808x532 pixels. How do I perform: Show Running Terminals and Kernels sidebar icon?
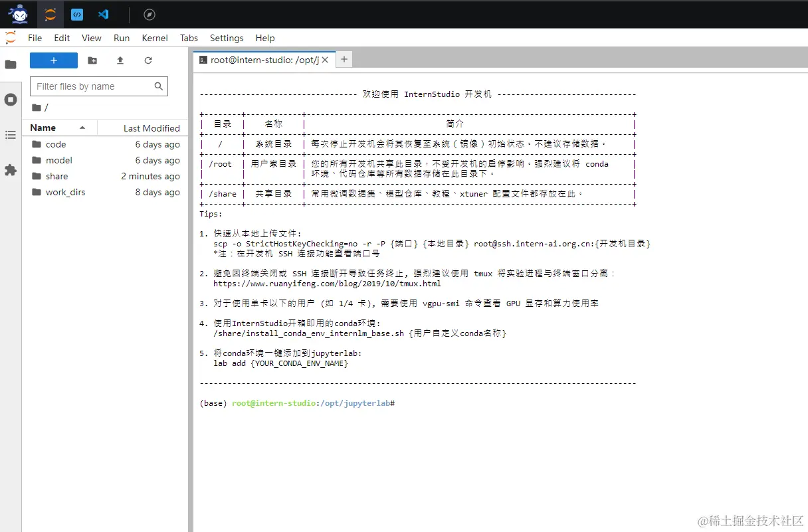click(x=11, y=100)
